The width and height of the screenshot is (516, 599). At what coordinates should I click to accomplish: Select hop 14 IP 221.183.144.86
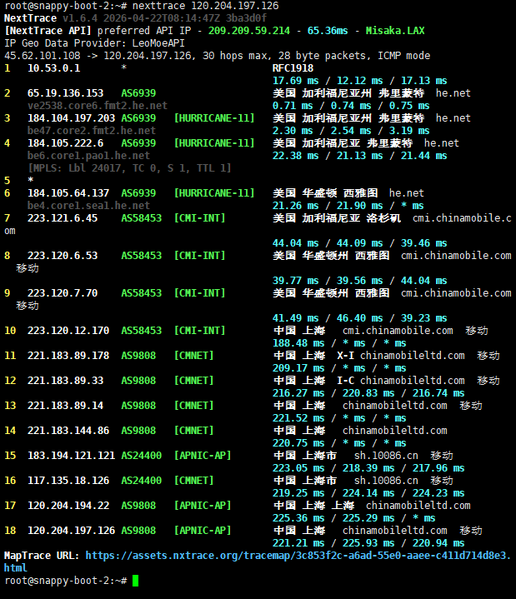[x=68, y=431]
